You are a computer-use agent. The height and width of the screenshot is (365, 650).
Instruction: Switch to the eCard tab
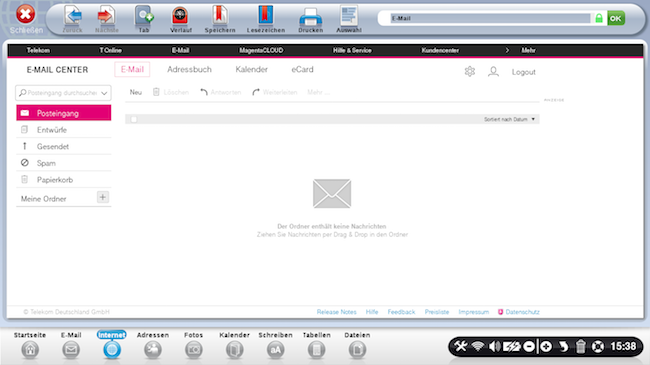click(302, 69)
